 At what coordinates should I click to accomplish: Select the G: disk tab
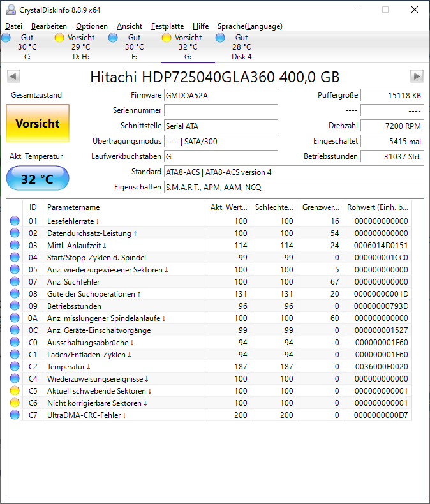tap(188, 47)
